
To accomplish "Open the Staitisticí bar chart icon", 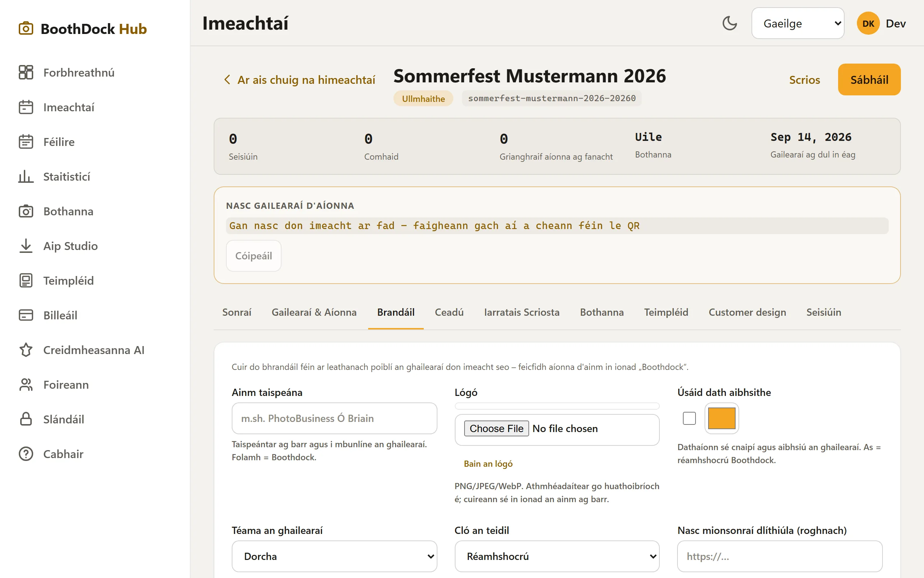I will click(x=26, y=177).
